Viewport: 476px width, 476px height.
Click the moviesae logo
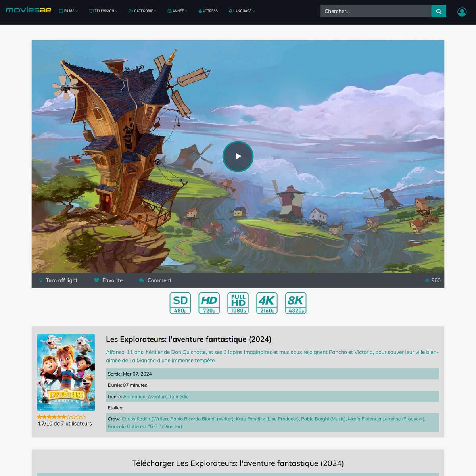point(29,10)
